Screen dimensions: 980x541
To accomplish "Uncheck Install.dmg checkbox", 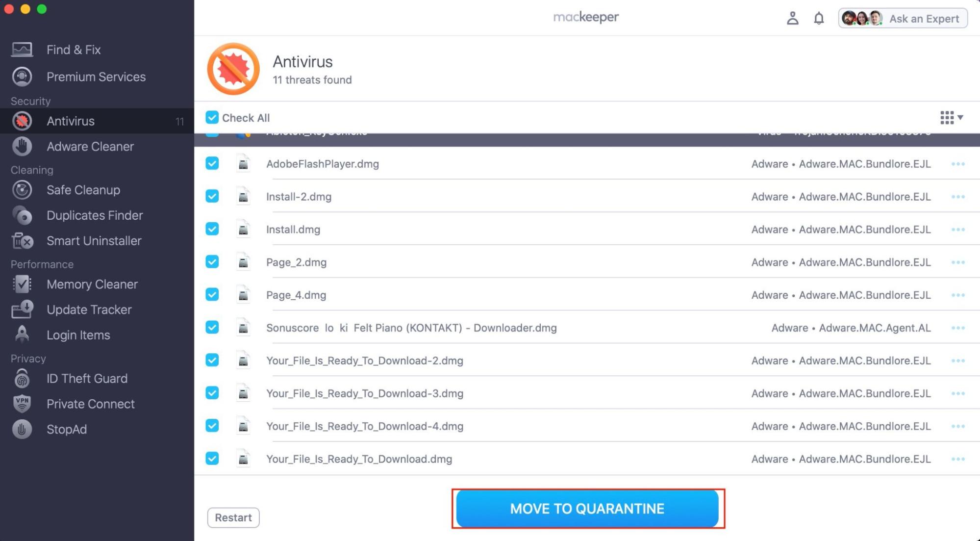I will (x=212, y=229).
